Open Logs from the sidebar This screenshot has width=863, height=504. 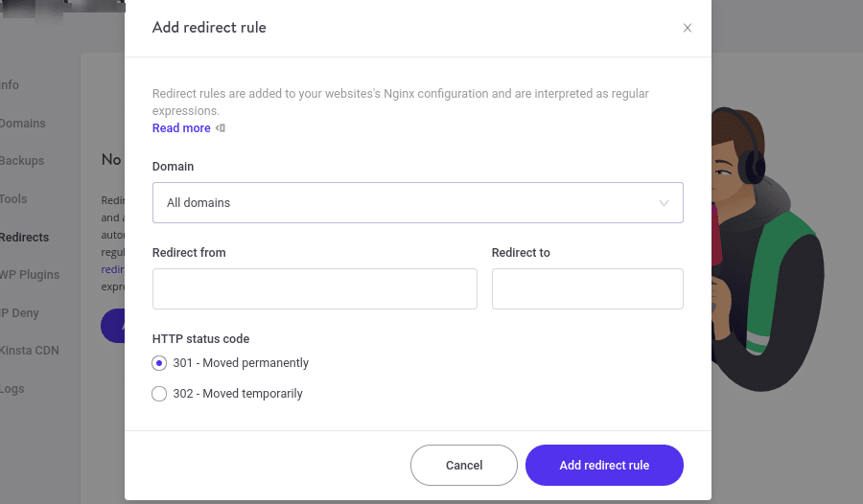pos(13,389)
